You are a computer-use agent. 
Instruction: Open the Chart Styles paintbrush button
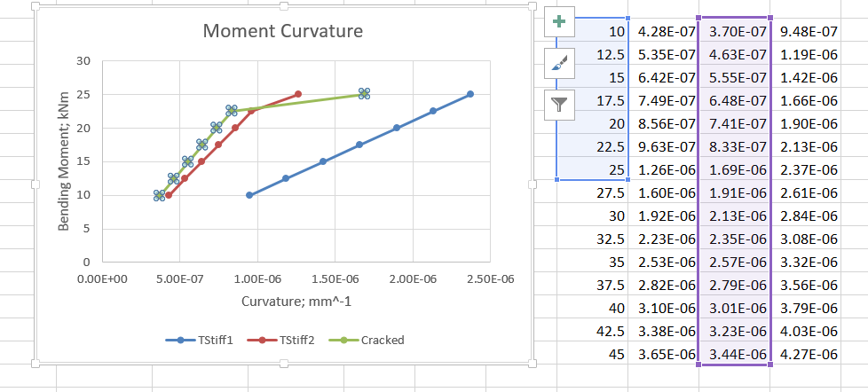pyautogui.click(x=558, y=62)
